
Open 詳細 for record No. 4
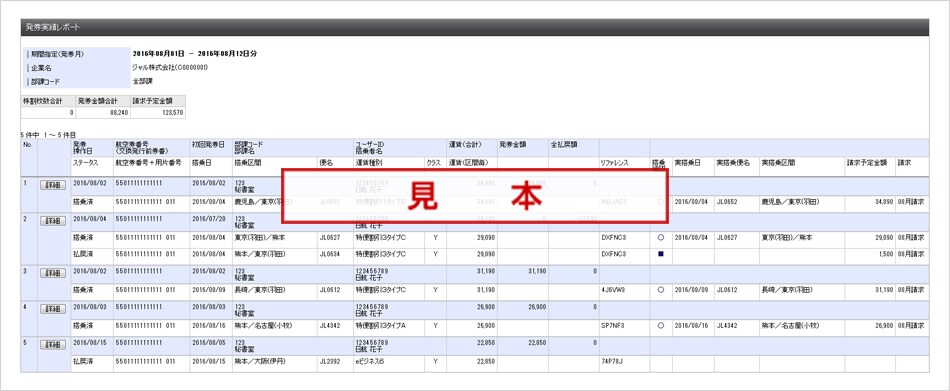53,309
